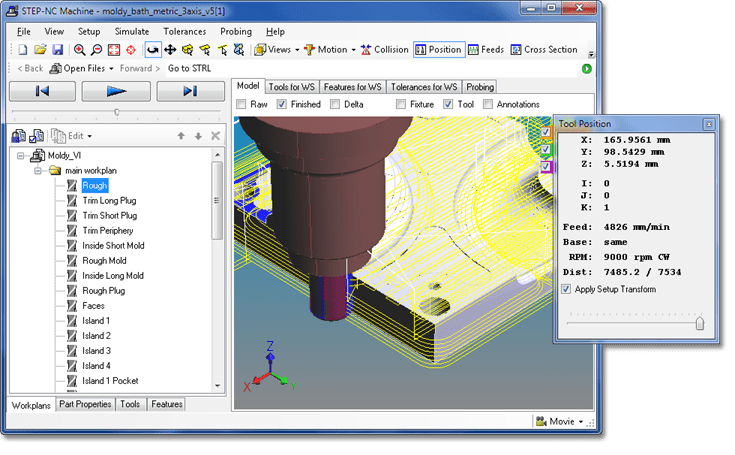
Task: Click the toolbar overflow arrow at the end
Action: (591, 54)
